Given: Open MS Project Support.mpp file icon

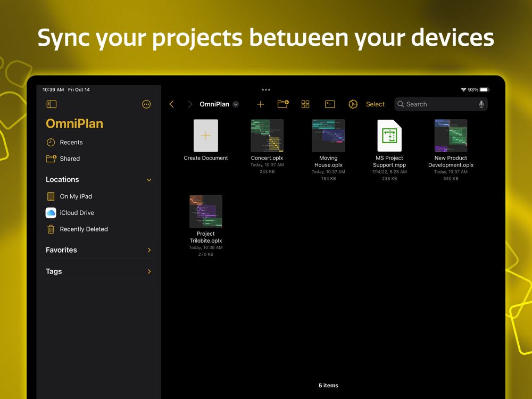Looking at the screenshot, I should pos(389,135).
